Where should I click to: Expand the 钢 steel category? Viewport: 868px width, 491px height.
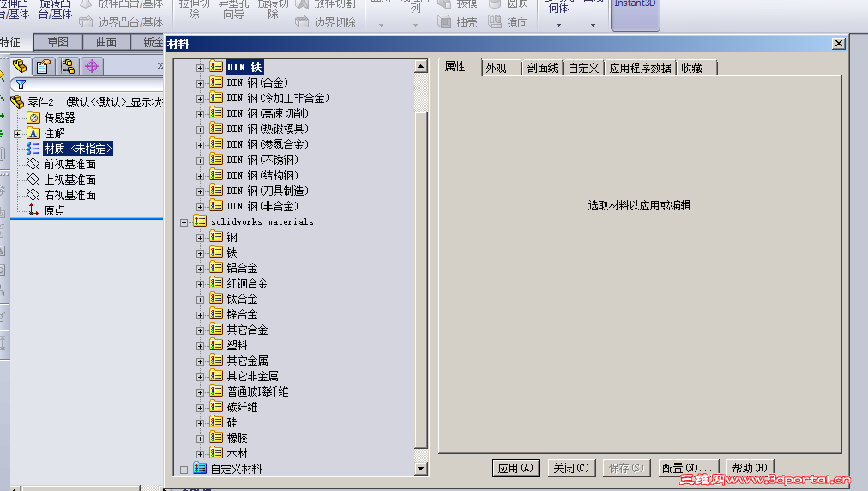point(201,238)
